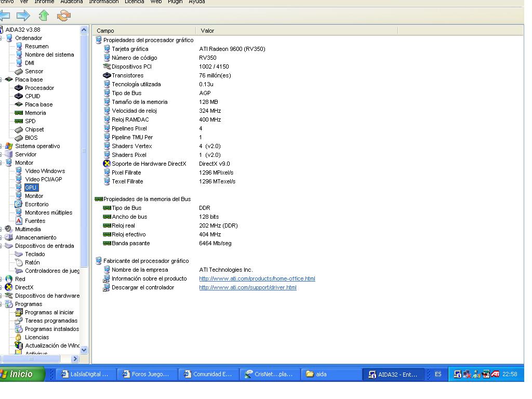532x399 pixels.
Task: Click the Ratón mouse icon
Action: point(19,262)
